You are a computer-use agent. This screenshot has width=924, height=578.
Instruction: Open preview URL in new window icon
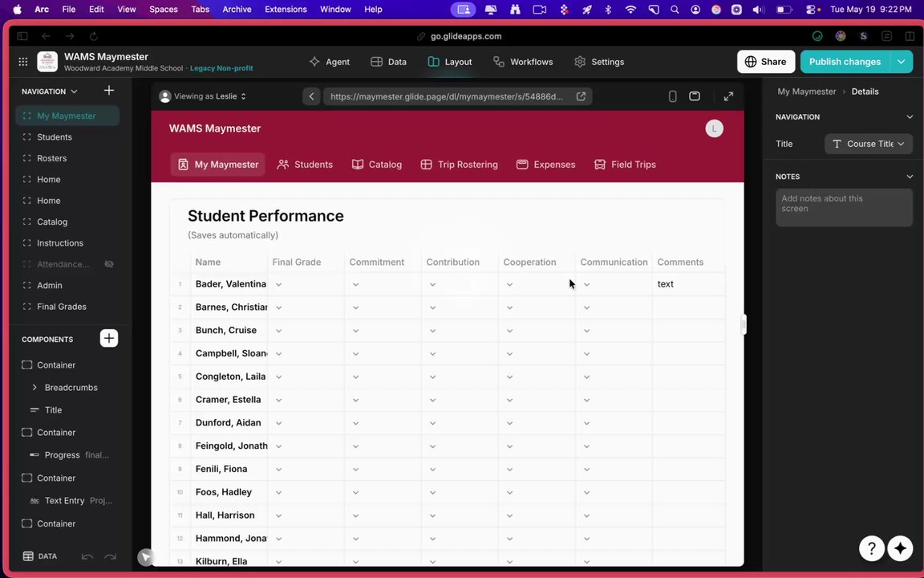(x=581, y=96)
